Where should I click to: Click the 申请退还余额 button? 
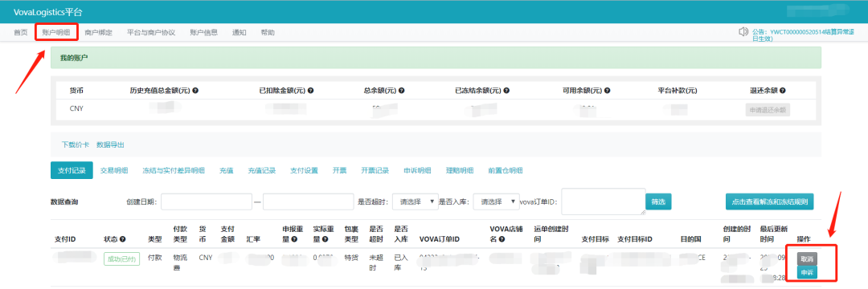(x=768, y=109)
